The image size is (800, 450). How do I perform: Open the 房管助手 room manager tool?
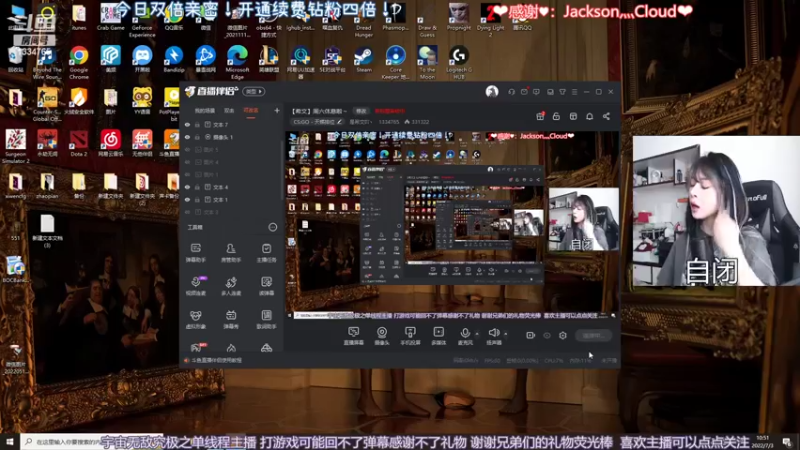coord(231,253)
